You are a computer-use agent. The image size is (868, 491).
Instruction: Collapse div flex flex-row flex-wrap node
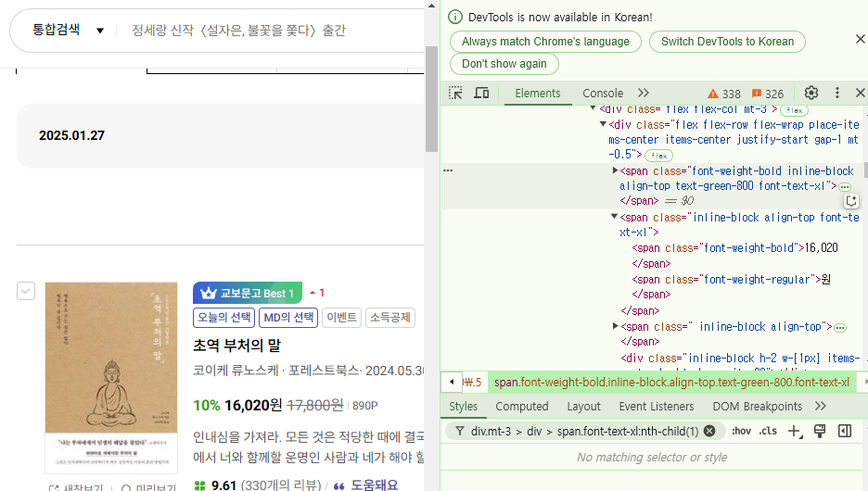tap(603, 124)
